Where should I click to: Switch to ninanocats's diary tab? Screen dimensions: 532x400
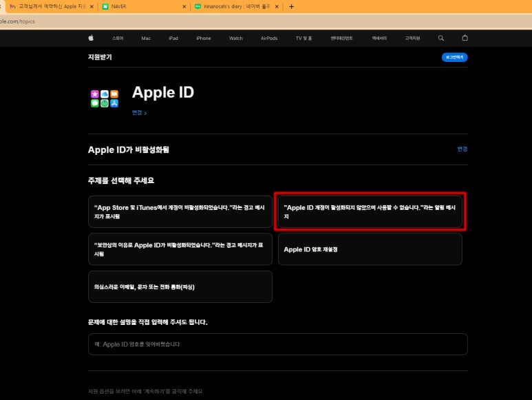tap(237, 6)
